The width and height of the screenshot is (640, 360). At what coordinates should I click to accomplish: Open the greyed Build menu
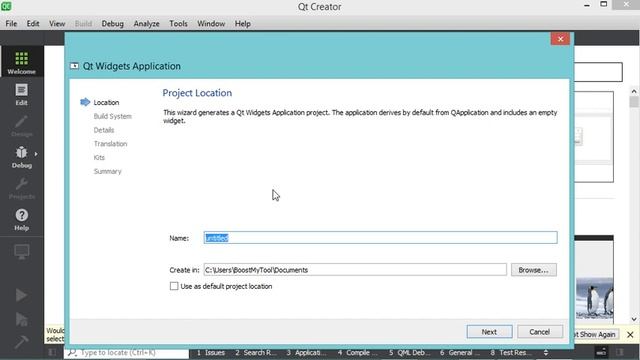[83, 24]
